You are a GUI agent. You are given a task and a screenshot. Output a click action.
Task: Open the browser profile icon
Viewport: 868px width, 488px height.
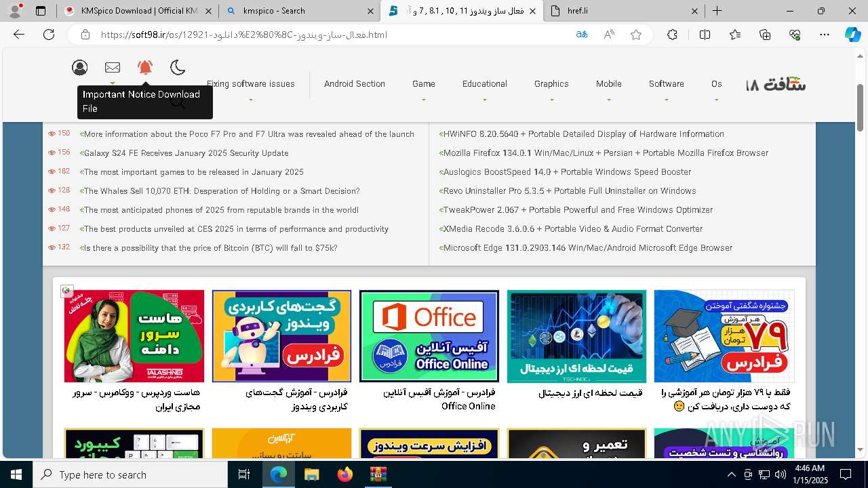coord(16,11)
